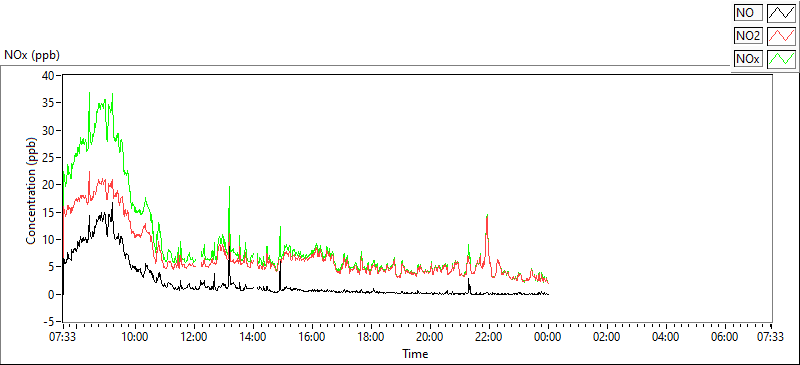Select the NOx plot legend label
Screen dimensions: 800x365
coord(748,59)
